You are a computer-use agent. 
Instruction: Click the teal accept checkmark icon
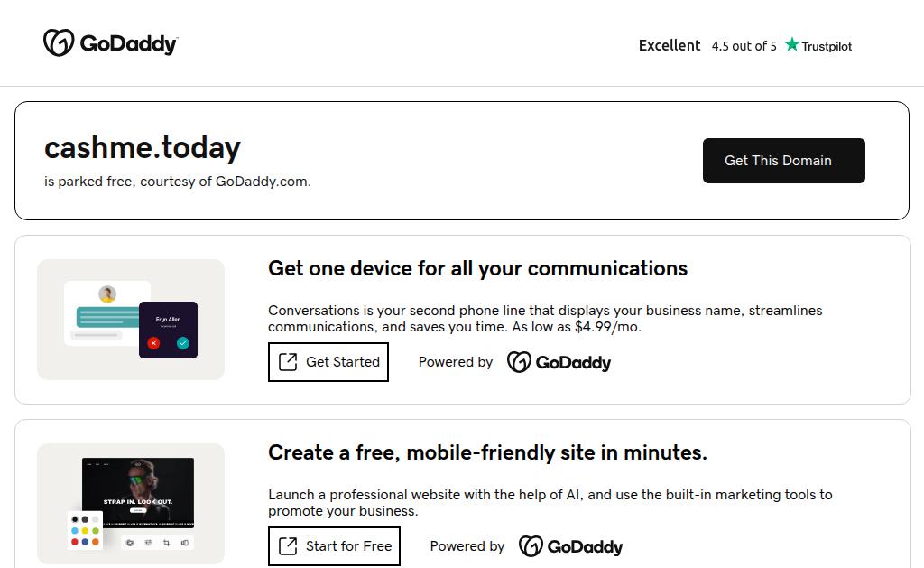pos(183,343)
